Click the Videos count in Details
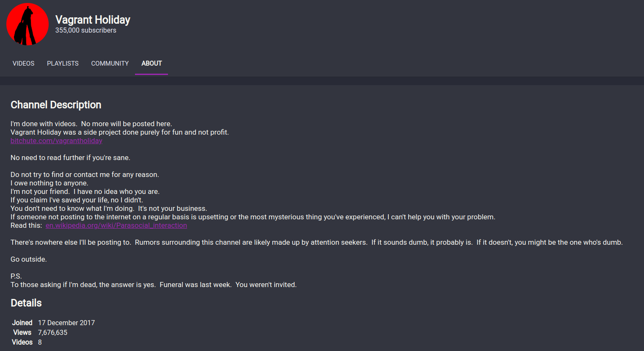The height and width of the screenshot is (351, 644). click(40, 343)
